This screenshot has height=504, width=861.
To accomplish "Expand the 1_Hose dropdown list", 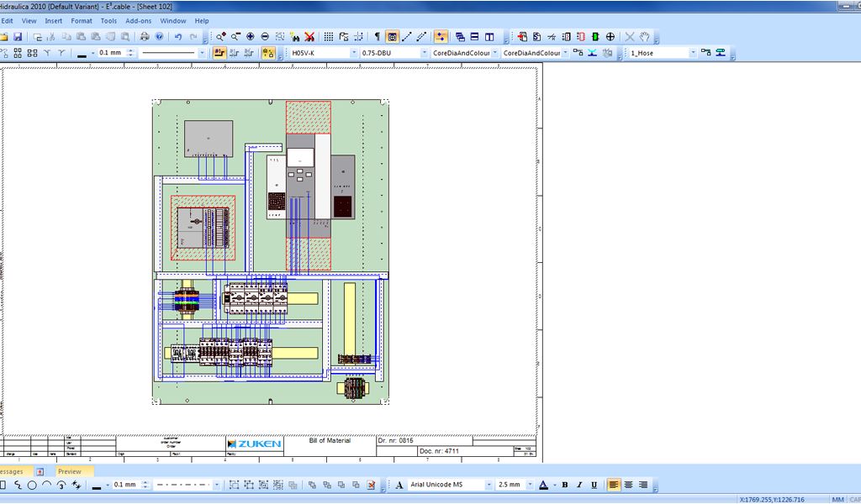I will click(x=693, y=53).
